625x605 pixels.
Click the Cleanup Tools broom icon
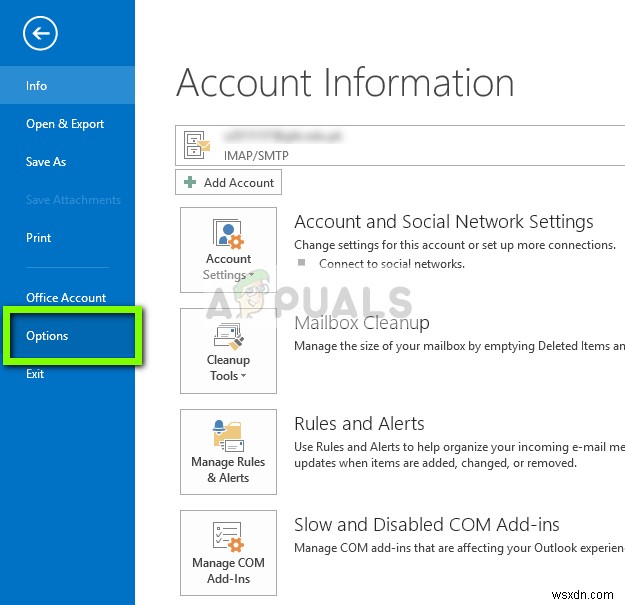click(228, 336)
